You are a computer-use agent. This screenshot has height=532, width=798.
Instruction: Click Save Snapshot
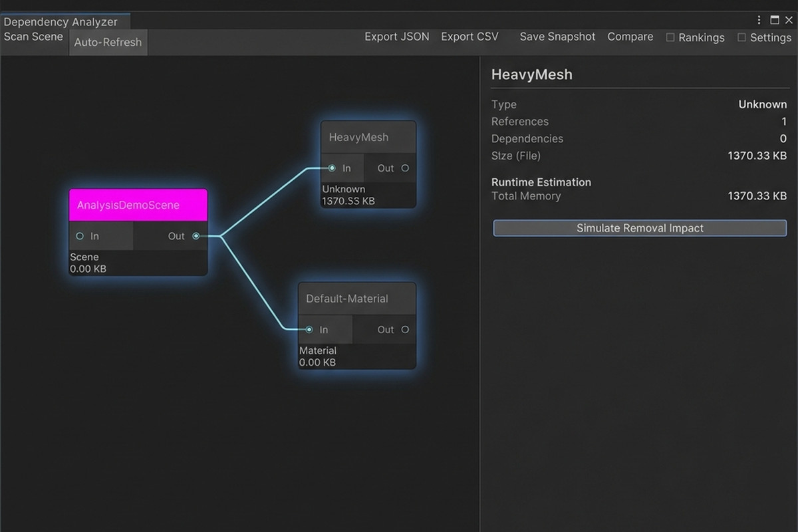(557, 37)
